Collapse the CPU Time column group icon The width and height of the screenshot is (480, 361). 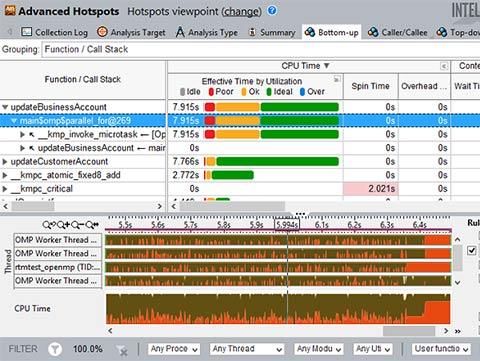[444, 66]
